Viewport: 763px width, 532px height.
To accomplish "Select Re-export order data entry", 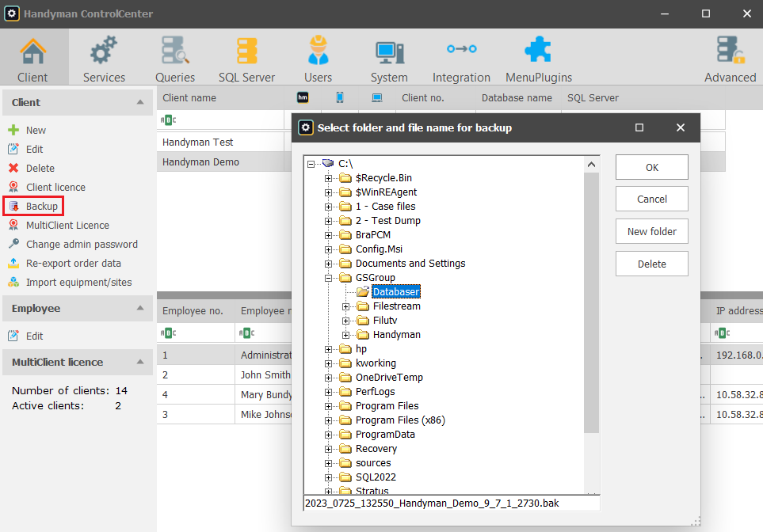I will 74,263.
